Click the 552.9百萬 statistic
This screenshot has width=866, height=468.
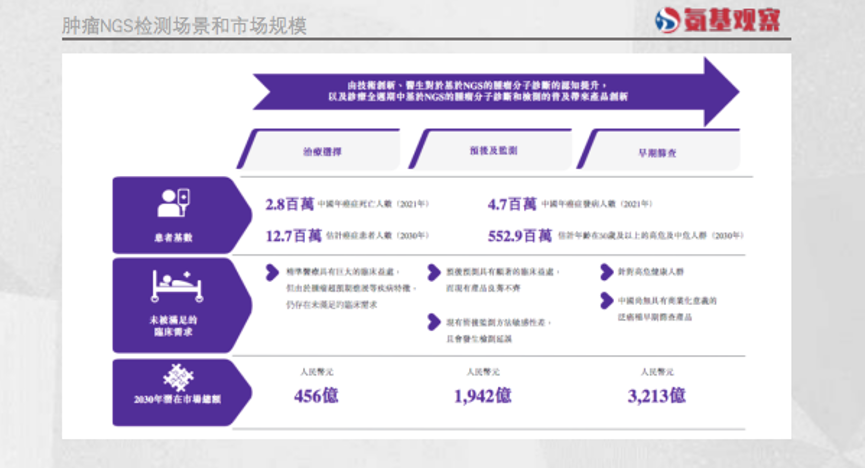[x=519, y=237]
